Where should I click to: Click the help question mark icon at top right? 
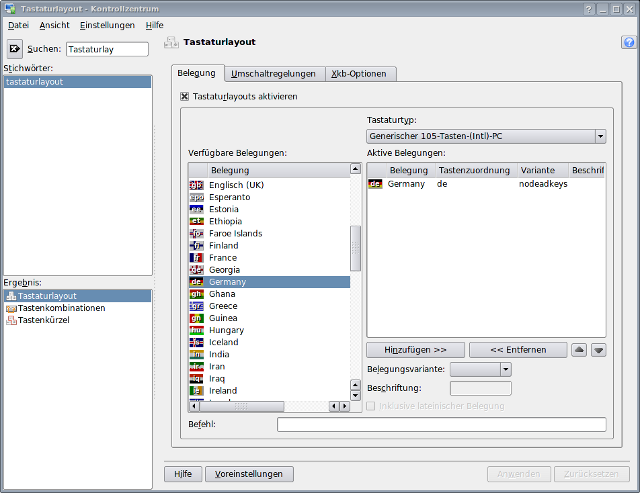627,43
